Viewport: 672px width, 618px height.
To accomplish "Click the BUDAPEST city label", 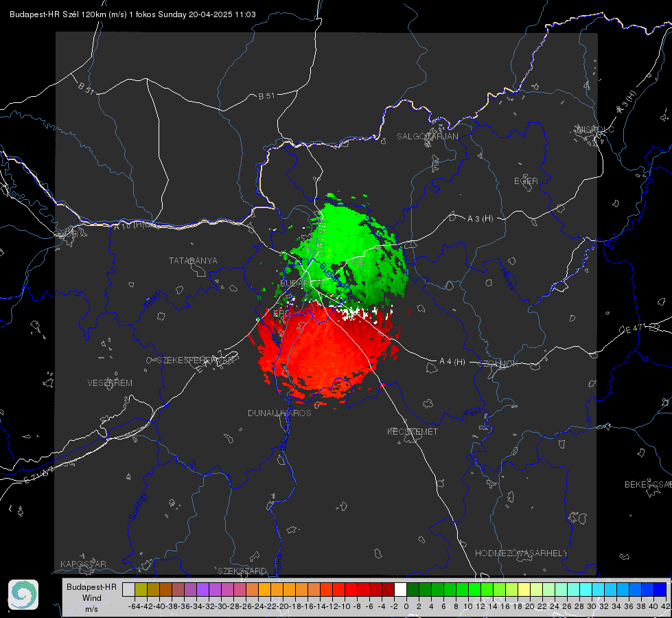I will (301, 284).
